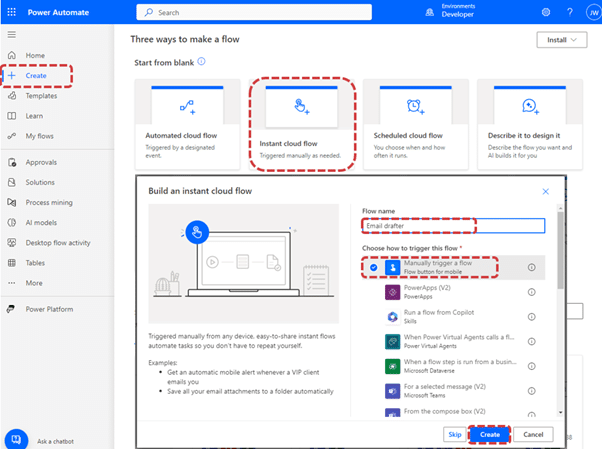Click the Process mining sidebar icon
Screen dimensions: 602x449
click(12, 202)
